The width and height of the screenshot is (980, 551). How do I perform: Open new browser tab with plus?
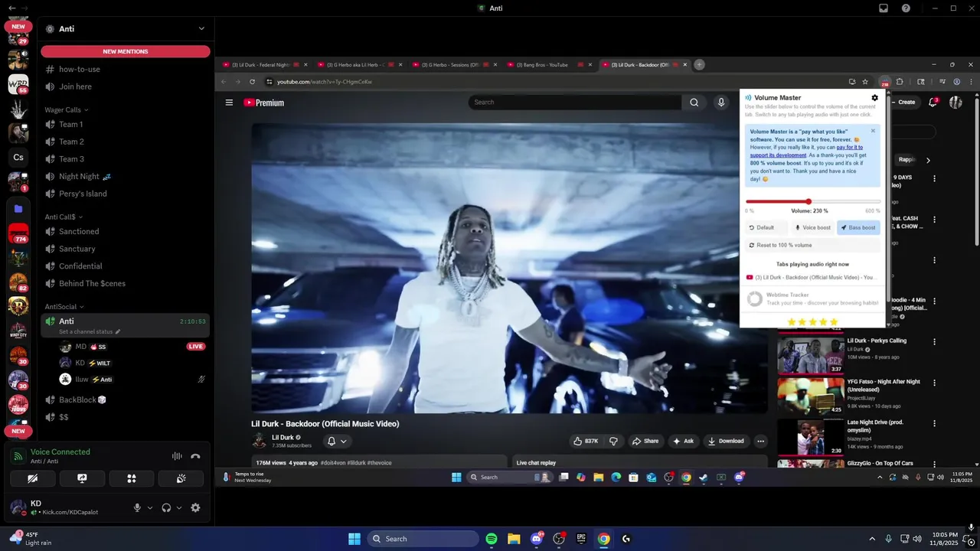click(699, 65)
